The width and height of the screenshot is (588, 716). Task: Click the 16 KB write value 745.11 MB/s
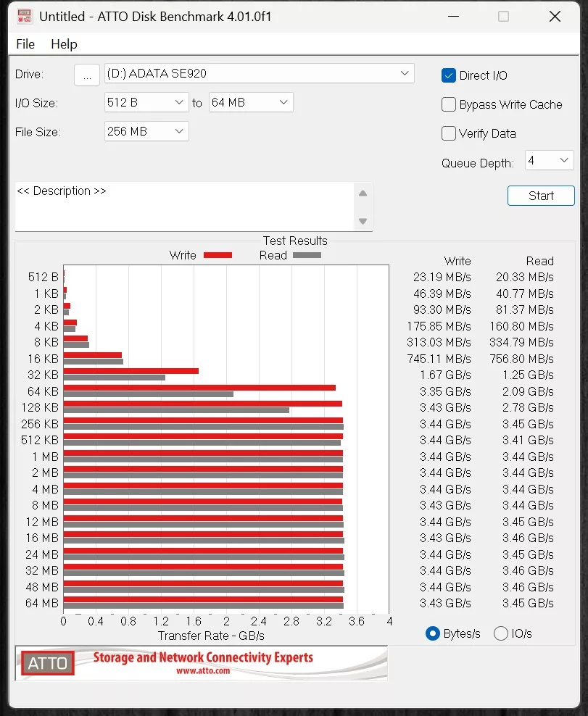tap(439, 359)
